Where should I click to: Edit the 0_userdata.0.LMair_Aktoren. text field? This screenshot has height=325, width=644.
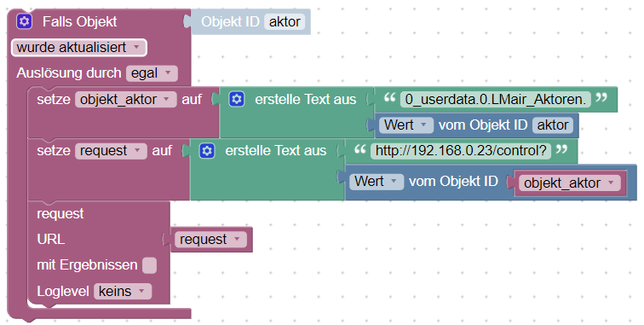(495, 100)
